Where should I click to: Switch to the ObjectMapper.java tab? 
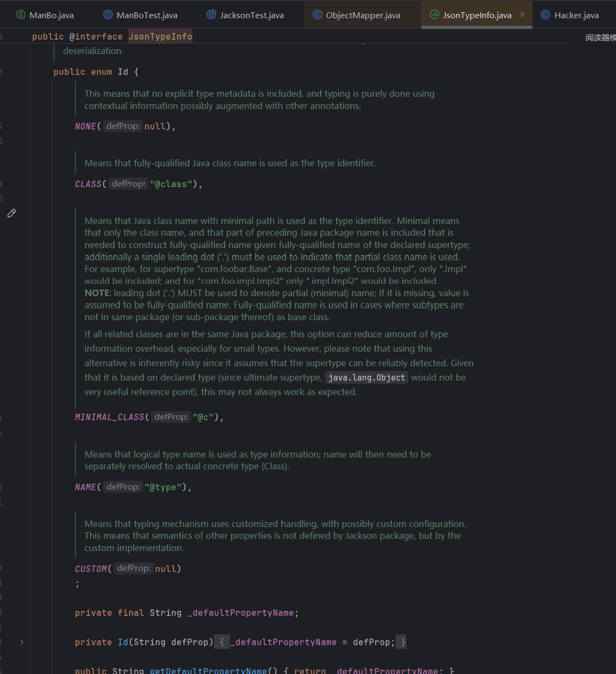[363, 15]
